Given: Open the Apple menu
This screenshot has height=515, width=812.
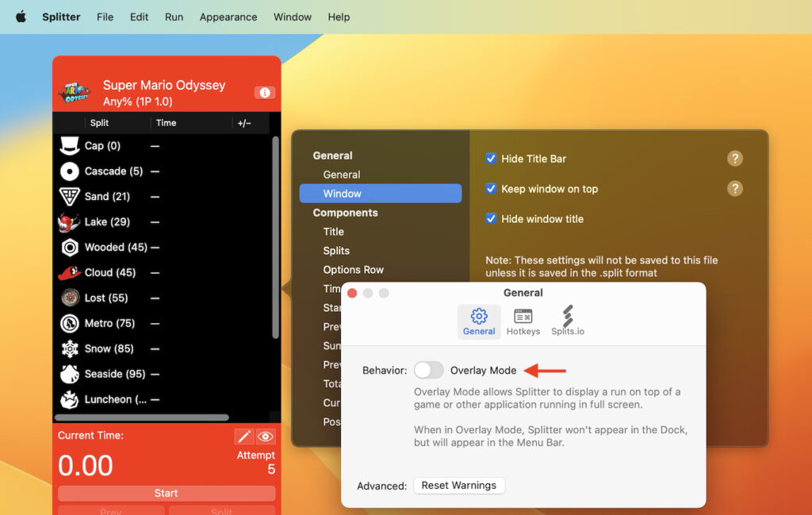Looking at the screenshot, I should pyautogui.click(x=21, y=17).
